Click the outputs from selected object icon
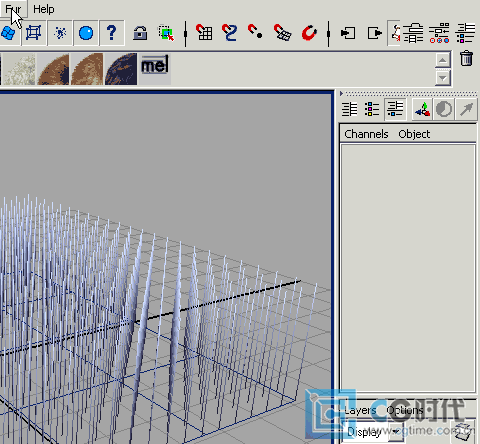The height and width of the screenshot is (444, 480). (375, 33)
